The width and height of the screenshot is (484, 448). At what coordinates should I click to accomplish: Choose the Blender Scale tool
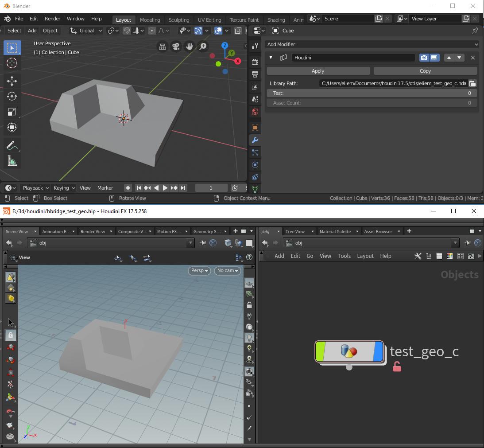point(12,112)
